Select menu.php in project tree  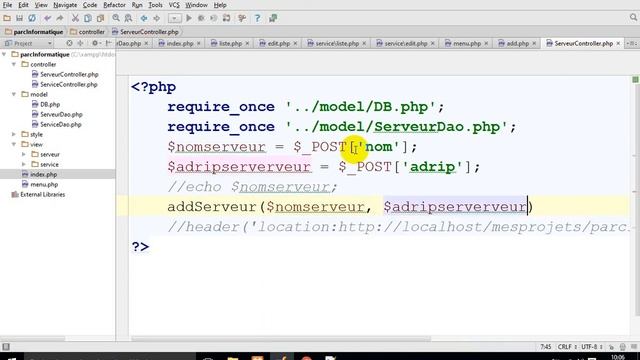(x=40, y=184)
